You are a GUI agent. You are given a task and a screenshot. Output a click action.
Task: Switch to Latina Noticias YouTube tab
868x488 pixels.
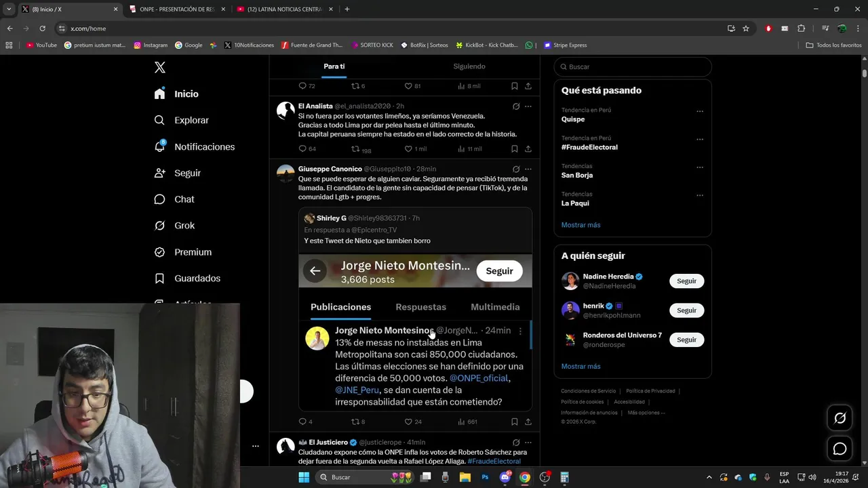[x=284, y=9]
